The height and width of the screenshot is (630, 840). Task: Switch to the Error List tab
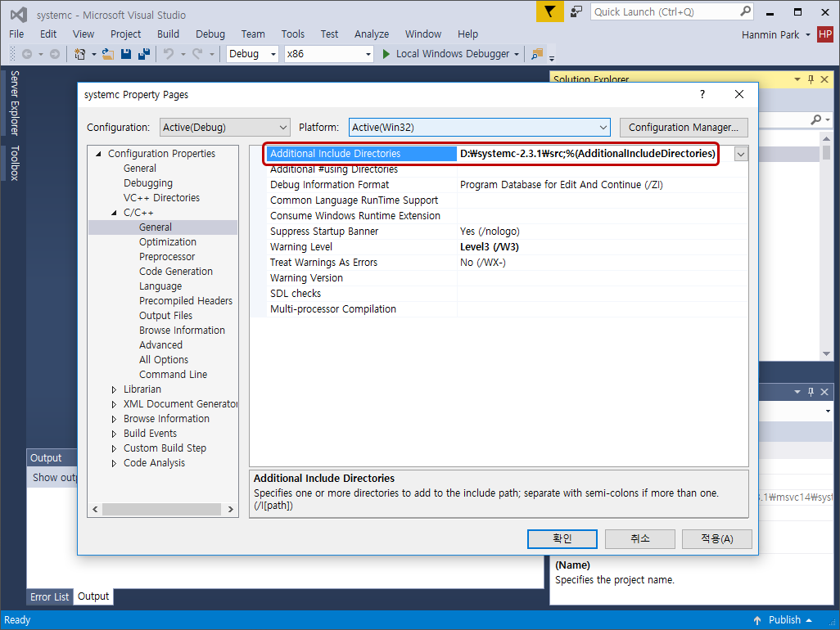point(49,596)
